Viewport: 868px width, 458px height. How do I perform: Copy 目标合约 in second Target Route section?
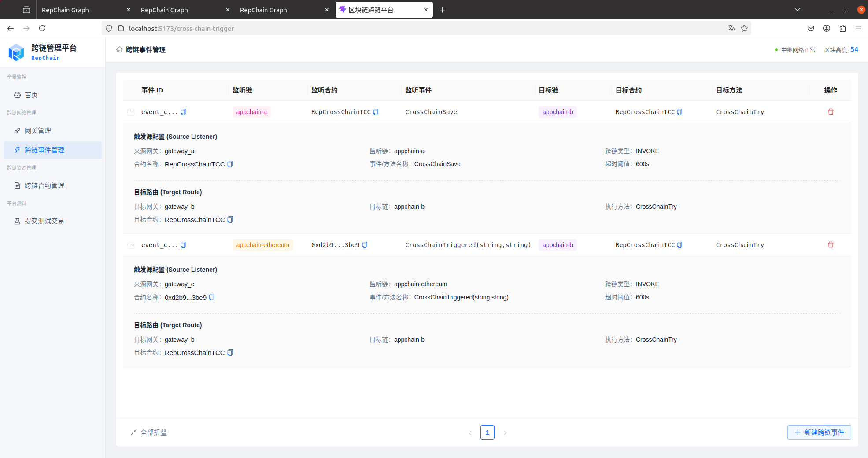coord(230,353)
